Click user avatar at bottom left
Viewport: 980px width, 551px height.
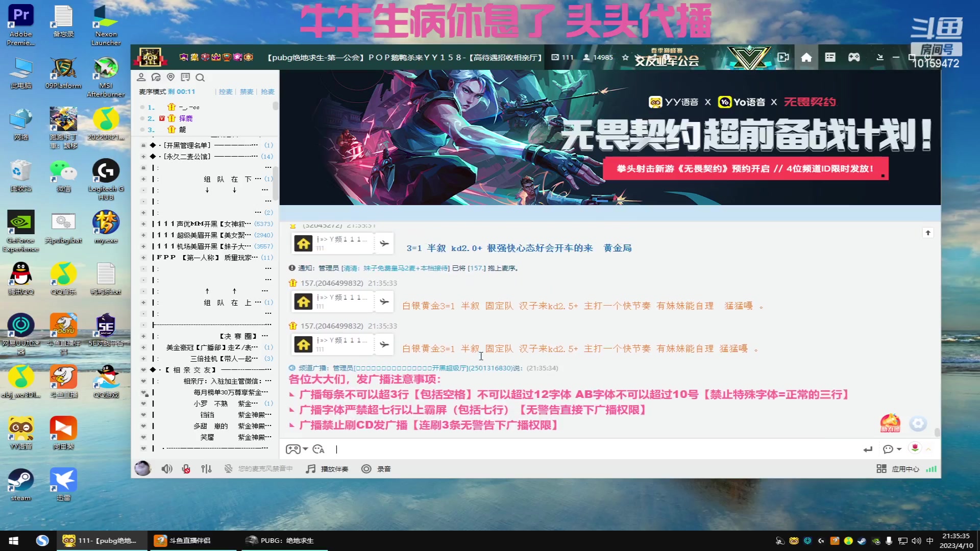pos(142,468)
